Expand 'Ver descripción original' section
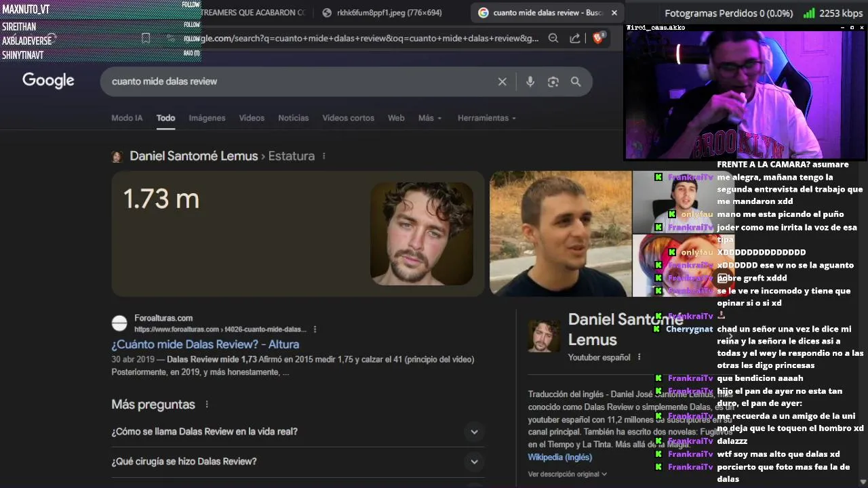 (x=568, y=474)
